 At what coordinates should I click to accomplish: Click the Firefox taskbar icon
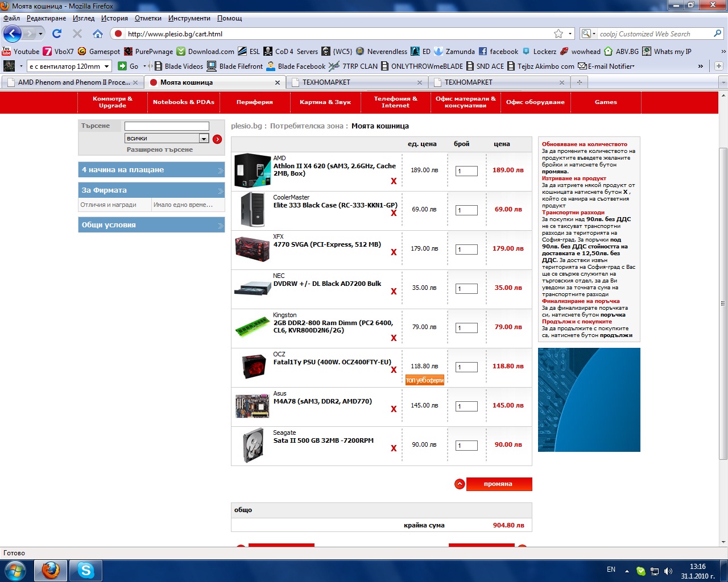pyautogui.click(x=51, y=570)
